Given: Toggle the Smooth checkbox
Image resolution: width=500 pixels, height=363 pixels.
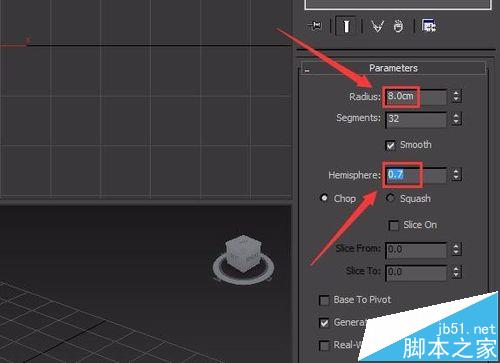Looking at the screenshot, I should [x=390, y=145].
